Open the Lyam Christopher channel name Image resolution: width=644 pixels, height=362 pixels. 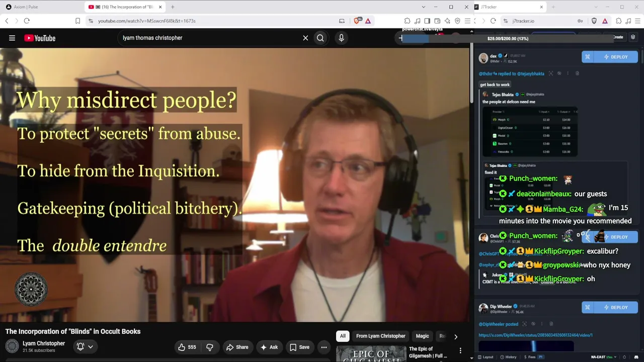pyautogui.click(x=44, y=343)
